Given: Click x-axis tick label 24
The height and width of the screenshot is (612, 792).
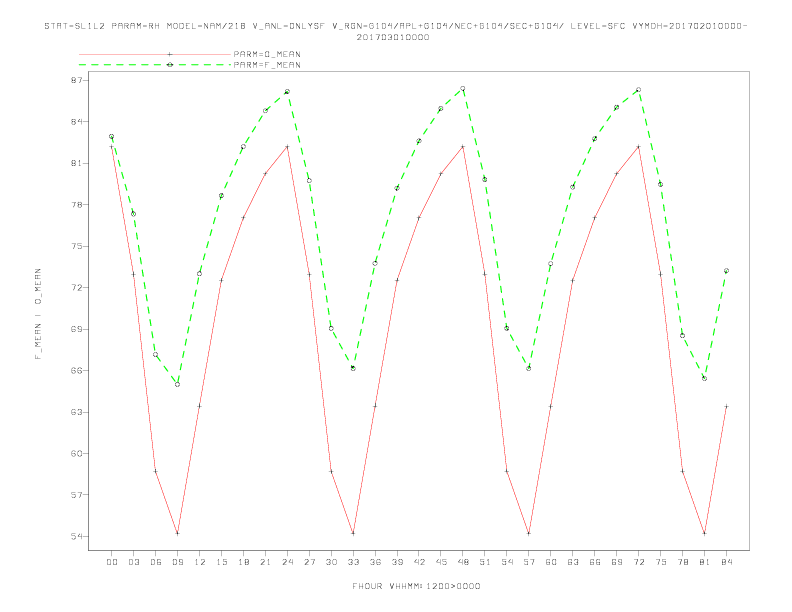Looking at the screenshot, I should (x=287, y=562).
